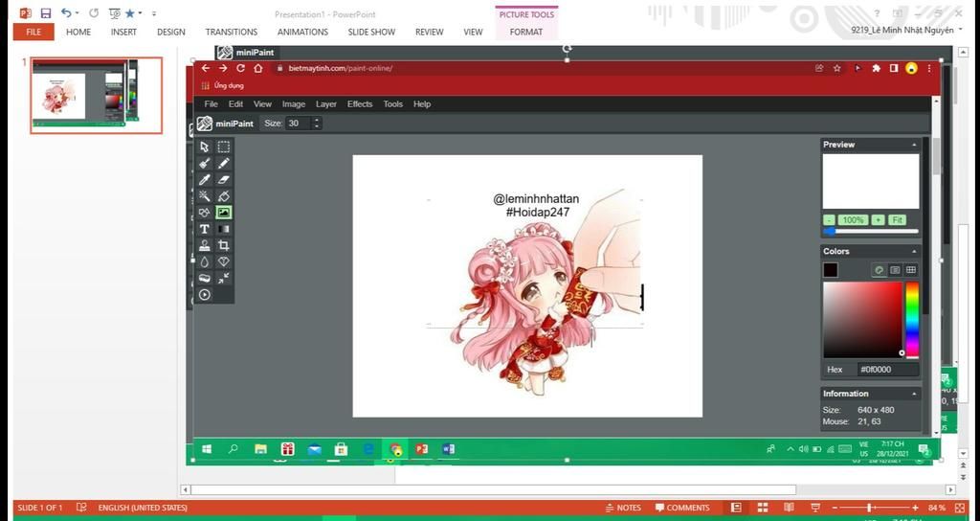Screen dimensions: 980x521
Task: Select the Eraser tool in miniPaint
Action: (223, 179)
